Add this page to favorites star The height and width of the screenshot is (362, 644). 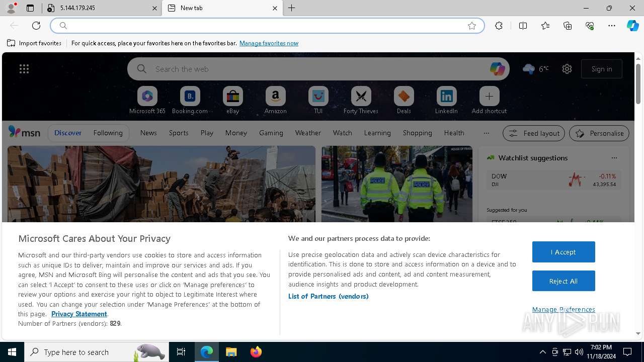[472, 26]
